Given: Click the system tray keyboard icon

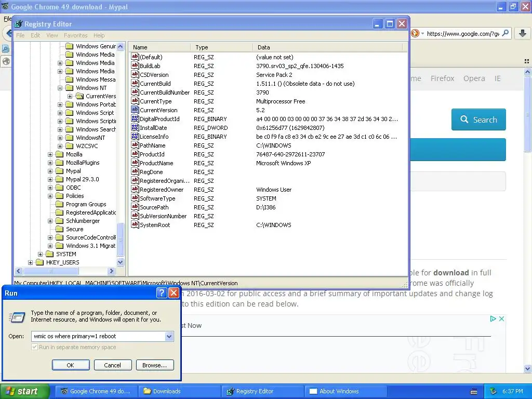Looking at the screenshot, I should pos(474,392).
